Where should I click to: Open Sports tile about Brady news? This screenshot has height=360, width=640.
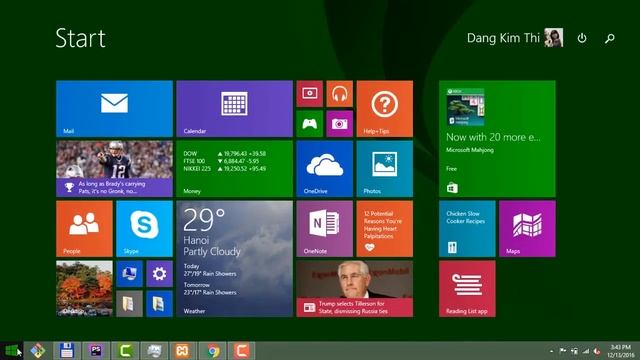[x=114, y=169]
